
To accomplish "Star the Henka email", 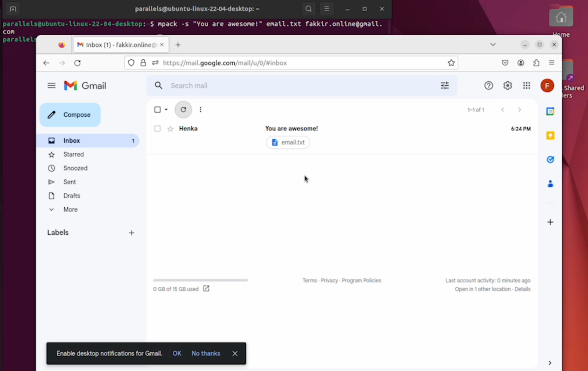I will click(170, 129).
